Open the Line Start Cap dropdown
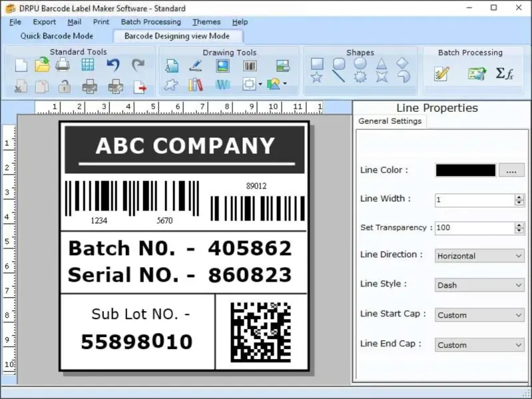Image resolution: width=532 pixels, height=399 pixels. click(x=479, y=315)
